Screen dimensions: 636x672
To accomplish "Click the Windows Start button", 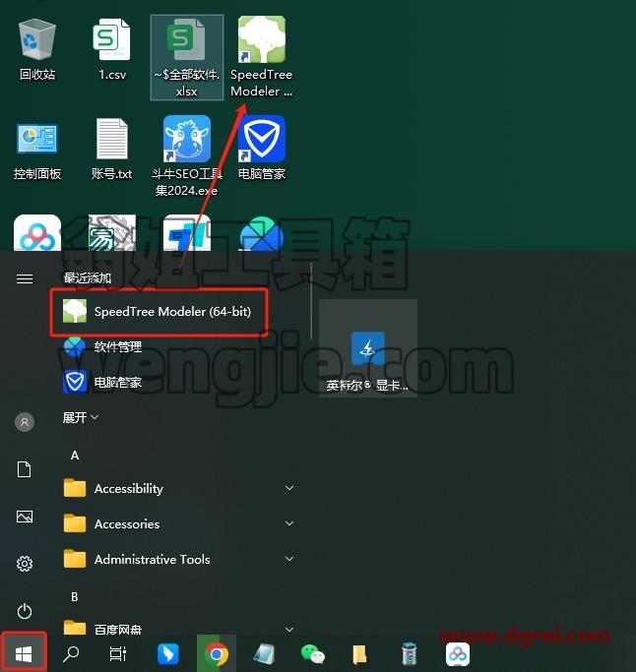I will tap(24, 653).
